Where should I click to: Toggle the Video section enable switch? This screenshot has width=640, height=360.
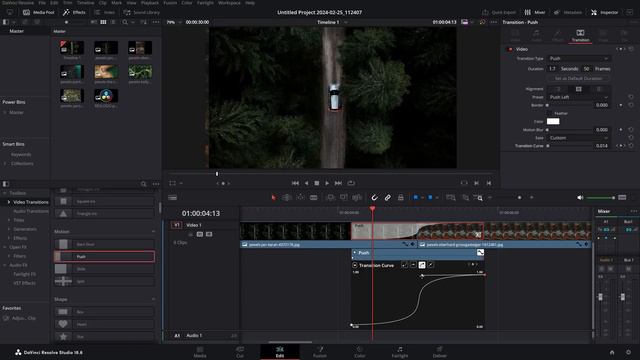(510, 49)
